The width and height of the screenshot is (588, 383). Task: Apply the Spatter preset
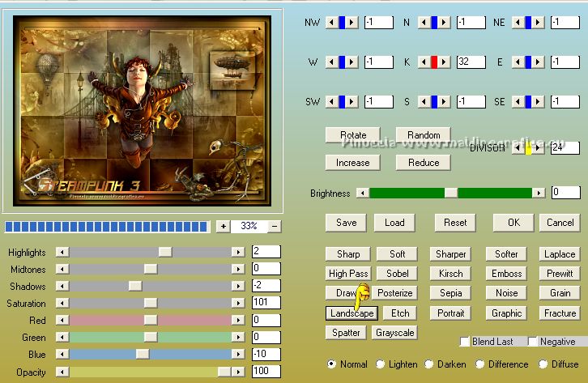(x=346, y=333)
